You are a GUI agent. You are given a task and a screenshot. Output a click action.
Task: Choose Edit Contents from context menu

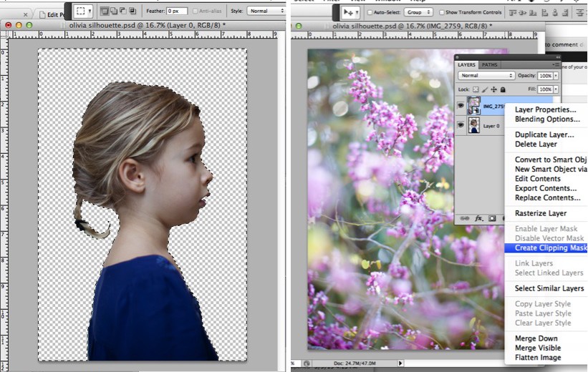click(537, 179)
